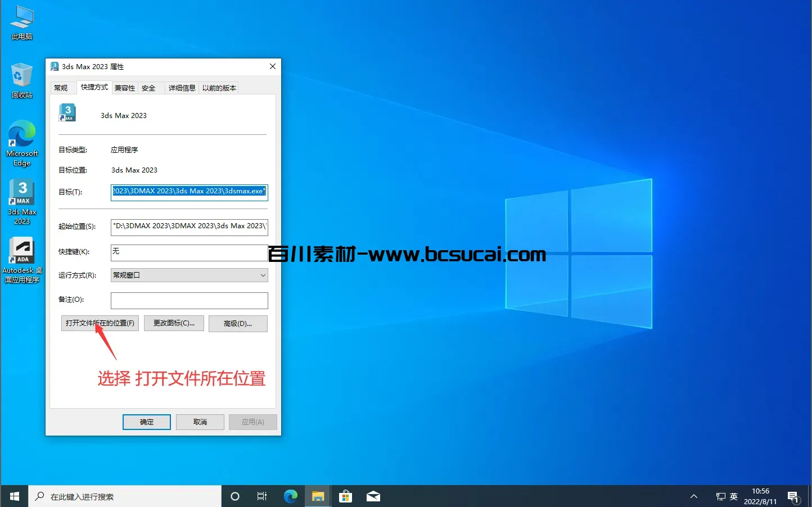
Task: Open the 此电脑 desktop icon
Action: click(22, 22)
